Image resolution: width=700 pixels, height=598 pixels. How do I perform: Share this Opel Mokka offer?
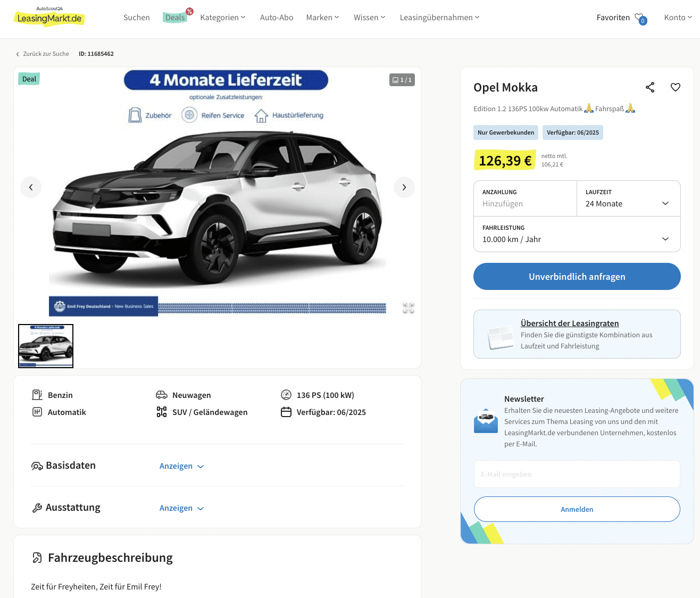pyautogui.click(x=650, y=87)
